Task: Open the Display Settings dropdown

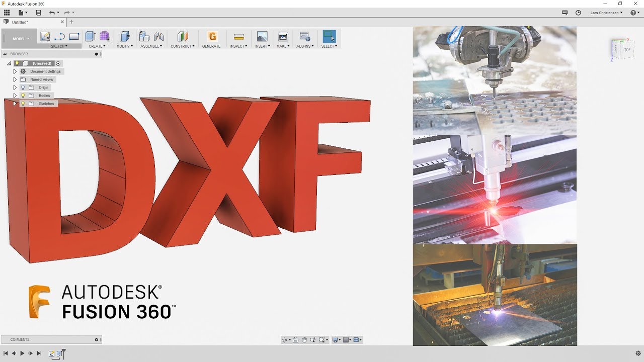Action: point(337,340)
